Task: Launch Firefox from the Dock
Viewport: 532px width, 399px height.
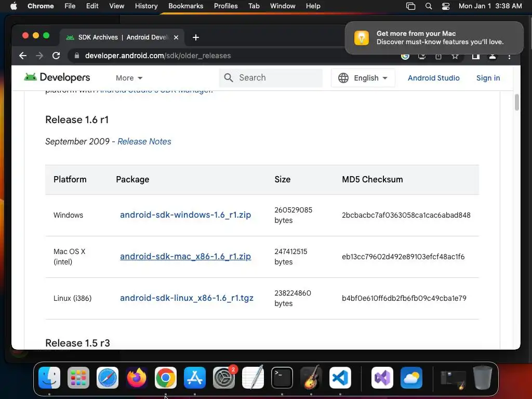Action: coord(137,378)
